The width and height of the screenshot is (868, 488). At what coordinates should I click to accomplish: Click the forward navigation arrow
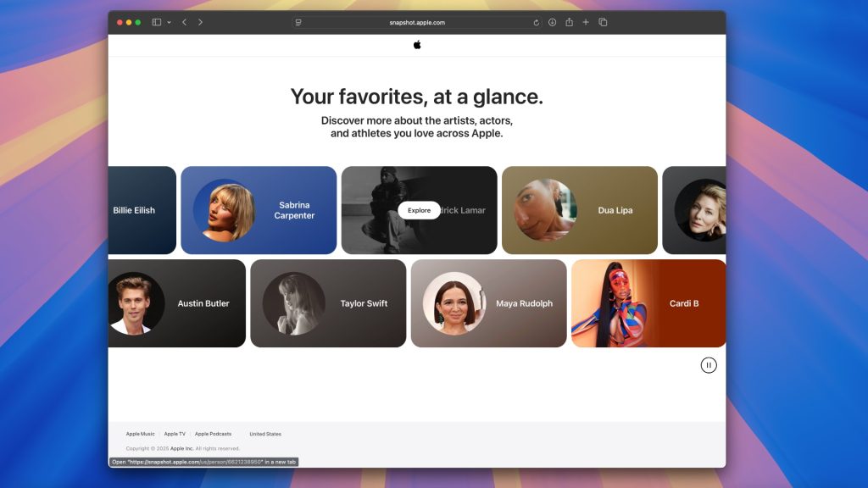[200, 22]
